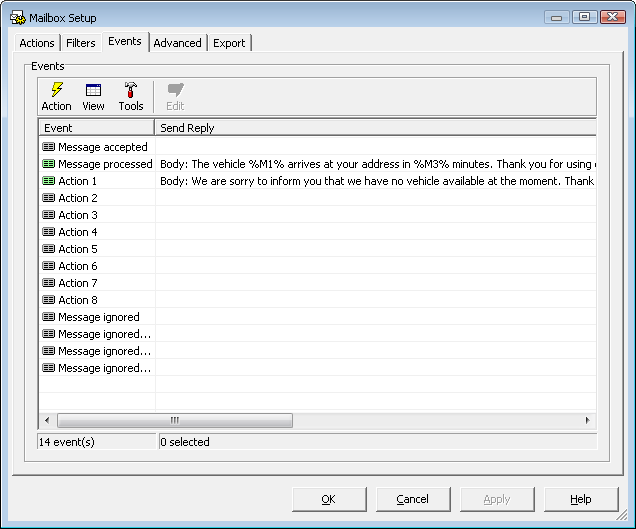The width and height of the screenshot is (636, 529).
Task: Select the Action 8 event row
Action: point(77,300)
